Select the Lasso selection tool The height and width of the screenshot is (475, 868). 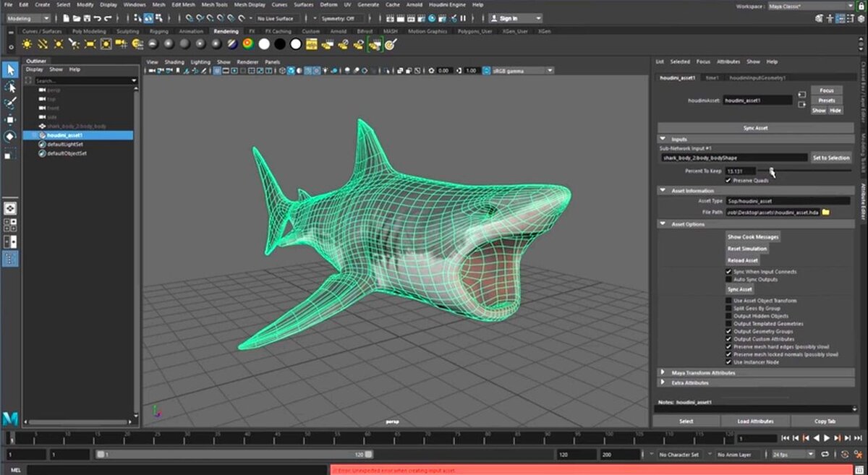(9, 87)
